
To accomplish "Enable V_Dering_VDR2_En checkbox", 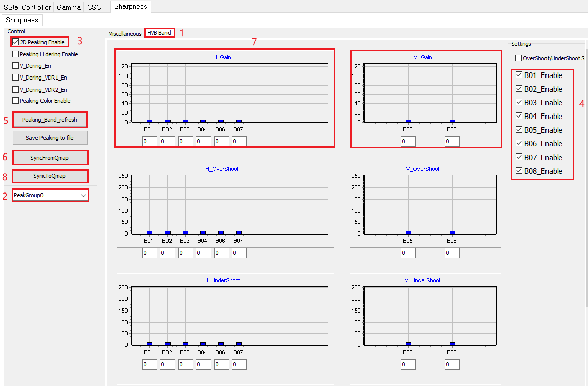I will (x=15, y=89).
